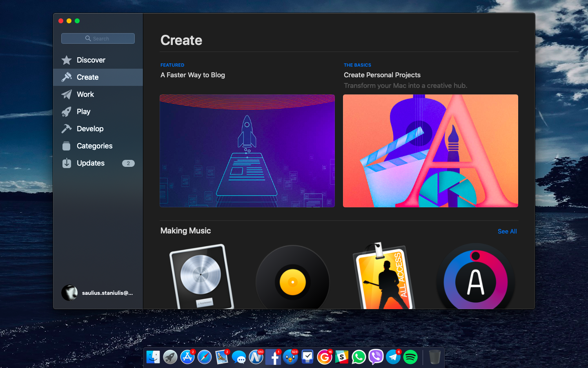The height and width of the screenshot is (368, 588).
Task: Click the hammer icon beside Develop
Action: (x=67, y=129)
